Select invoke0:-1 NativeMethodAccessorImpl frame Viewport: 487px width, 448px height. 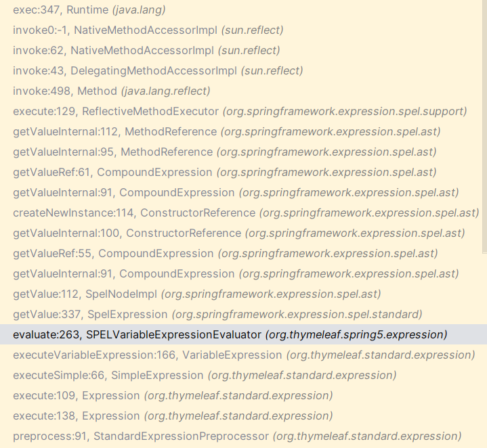(240, 30)
